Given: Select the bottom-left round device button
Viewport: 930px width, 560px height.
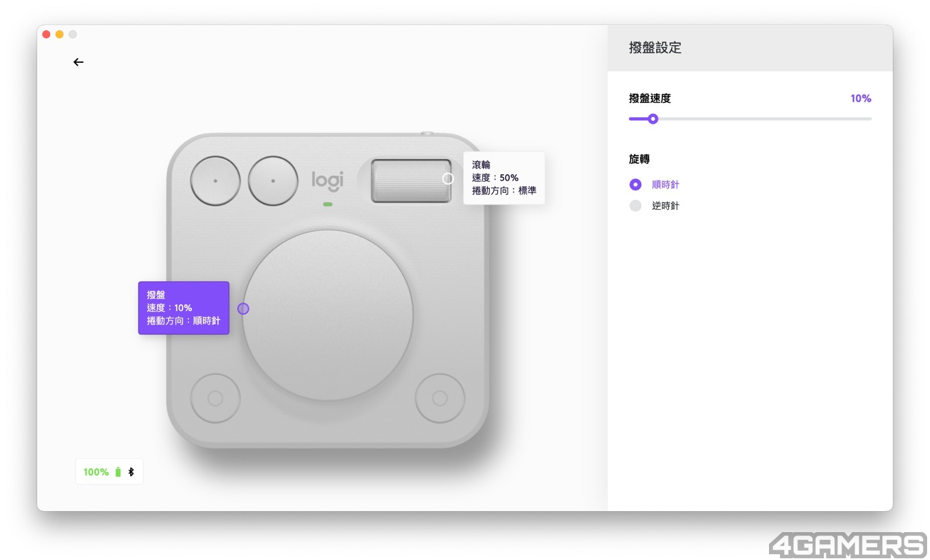Looking at the screenshot, I should pos(215,398).
